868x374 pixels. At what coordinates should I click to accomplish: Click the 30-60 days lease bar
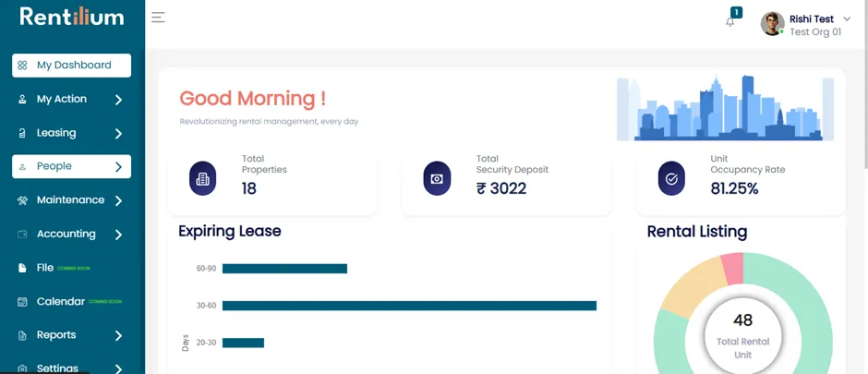410,306
